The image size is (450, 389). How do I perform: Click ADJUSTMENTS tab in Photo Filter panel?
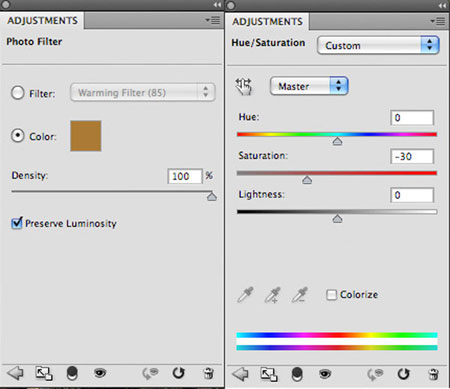[42, 21]
